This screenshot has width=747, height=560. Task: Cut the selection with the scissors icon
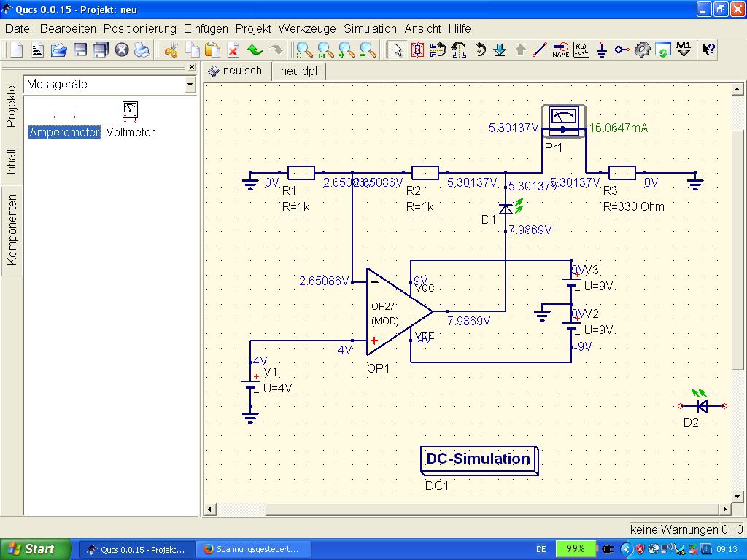pos(171,50)
